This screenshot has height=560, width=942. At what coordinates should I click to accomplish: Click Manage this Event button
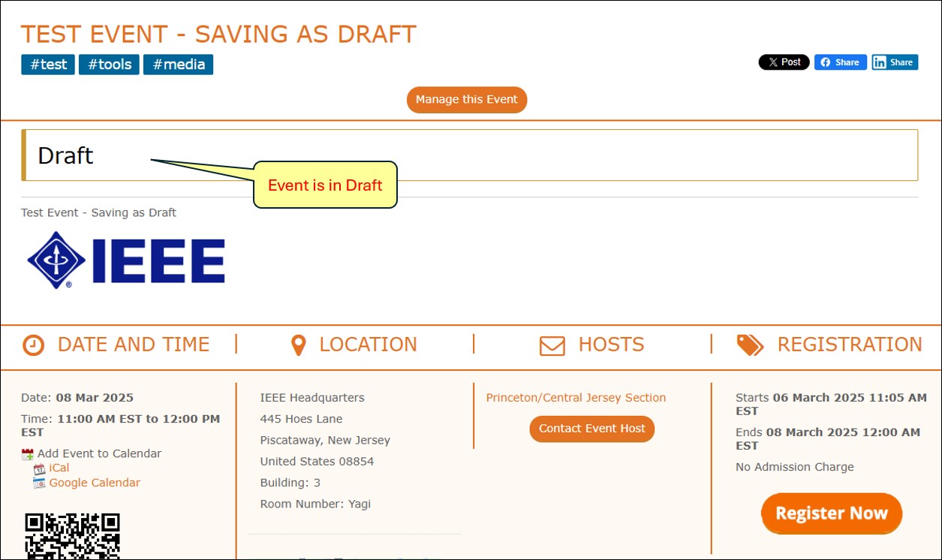tap(467, 99)
